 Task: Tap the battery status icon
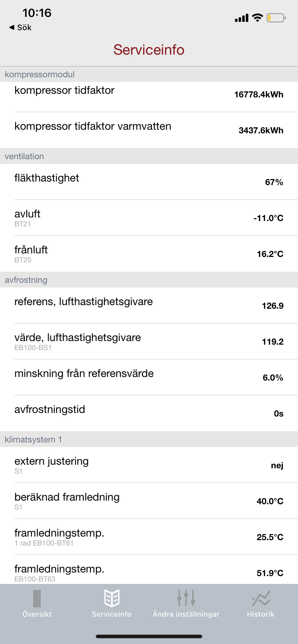tap(276, 18)
